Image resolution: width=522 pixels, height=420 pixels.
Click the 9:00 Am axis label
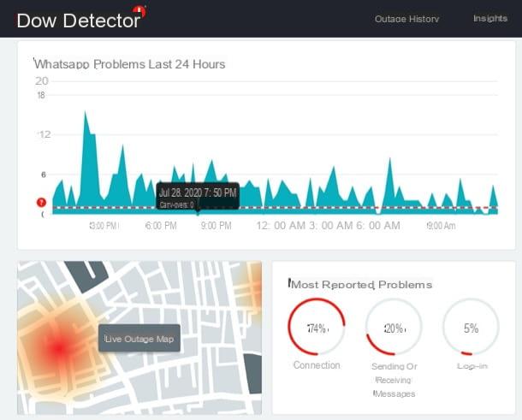pos(441,226)
